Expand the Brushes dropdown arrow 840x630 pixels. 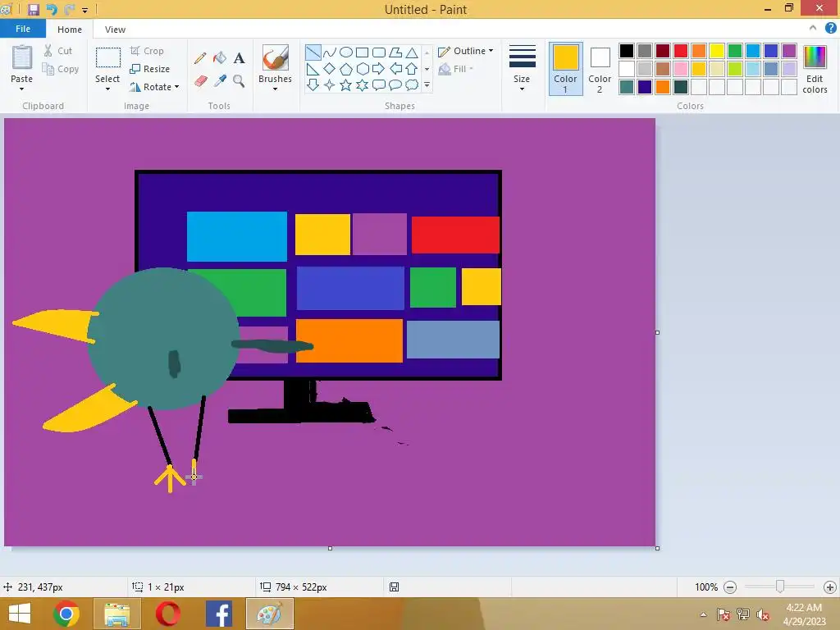pyautogui.click(x=275, y=89)
